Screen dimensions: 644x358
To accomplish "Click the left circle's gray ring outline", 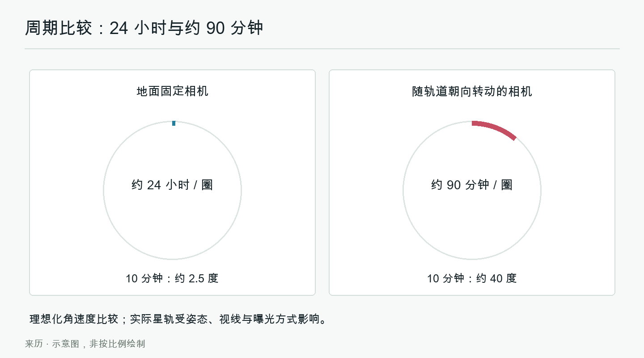I will (x=104, y=190).
